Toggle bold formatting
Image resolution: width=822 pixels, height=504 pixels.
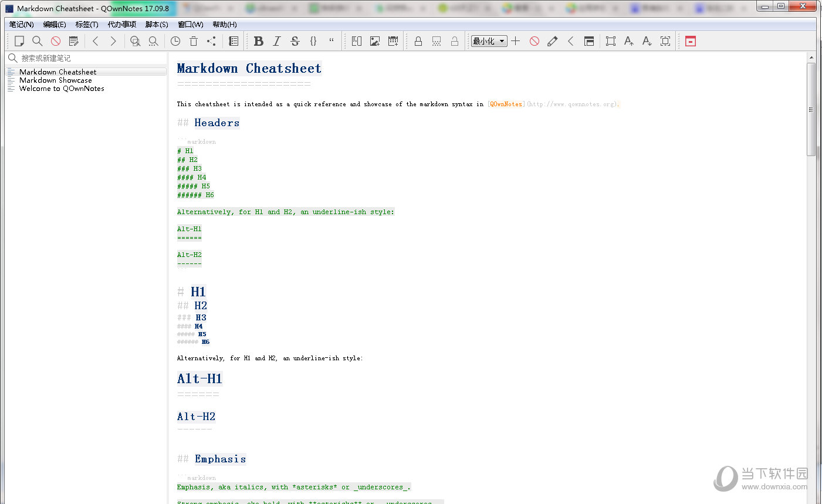click(x=259, y=41)
